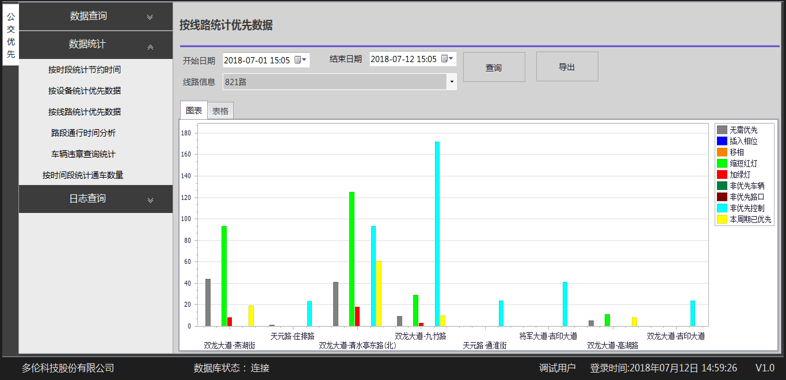
Task: Click the 导出 export button
Action: tap(567, 67)
